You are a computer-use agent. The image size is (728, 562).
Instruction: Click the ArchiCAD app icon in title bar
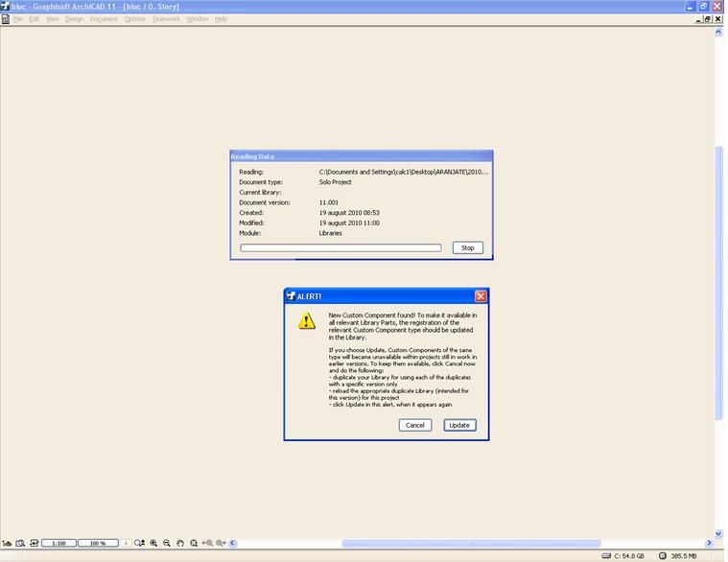pyautogui.click(x=5, y=6)
